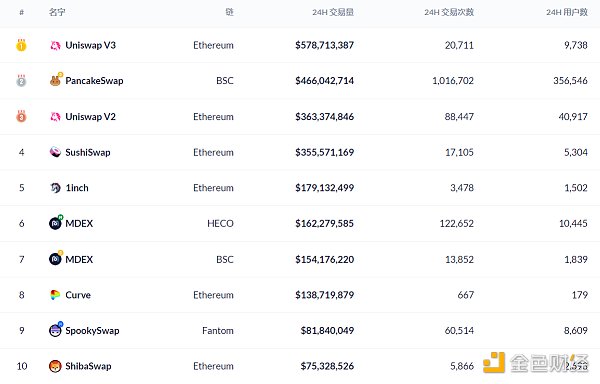
Task: Click the bronze third-place medal
Action: 21,116
